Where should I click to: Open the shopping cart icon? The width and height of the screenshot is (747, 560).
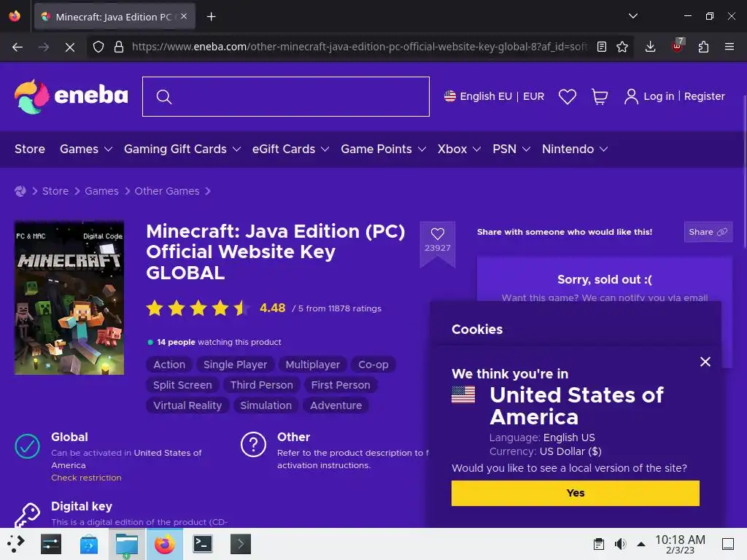click(600, 97)
